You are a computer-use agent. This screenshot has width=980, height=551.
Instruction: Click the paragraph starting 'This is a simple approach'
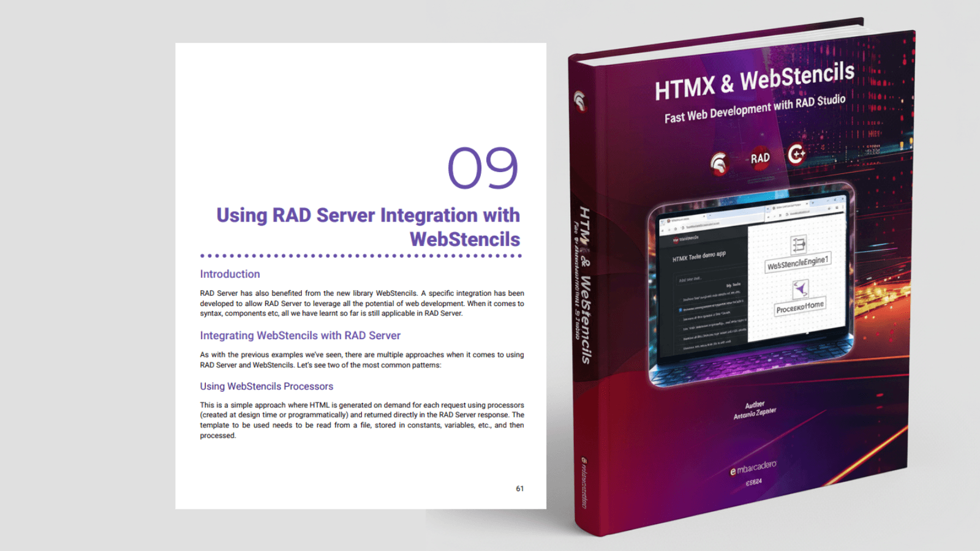tap(362, 420)
